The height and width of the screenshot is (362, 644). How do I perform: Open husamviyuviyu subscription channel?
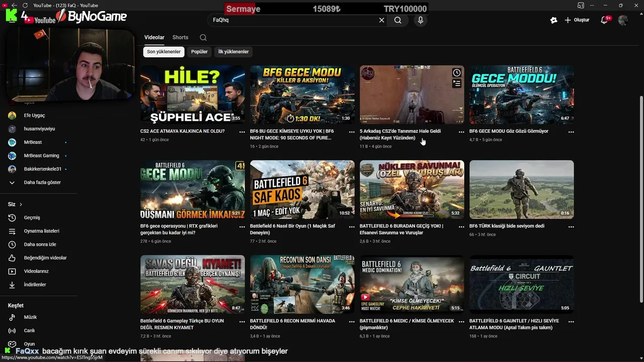pyautogui.click(x=39, y=129)
